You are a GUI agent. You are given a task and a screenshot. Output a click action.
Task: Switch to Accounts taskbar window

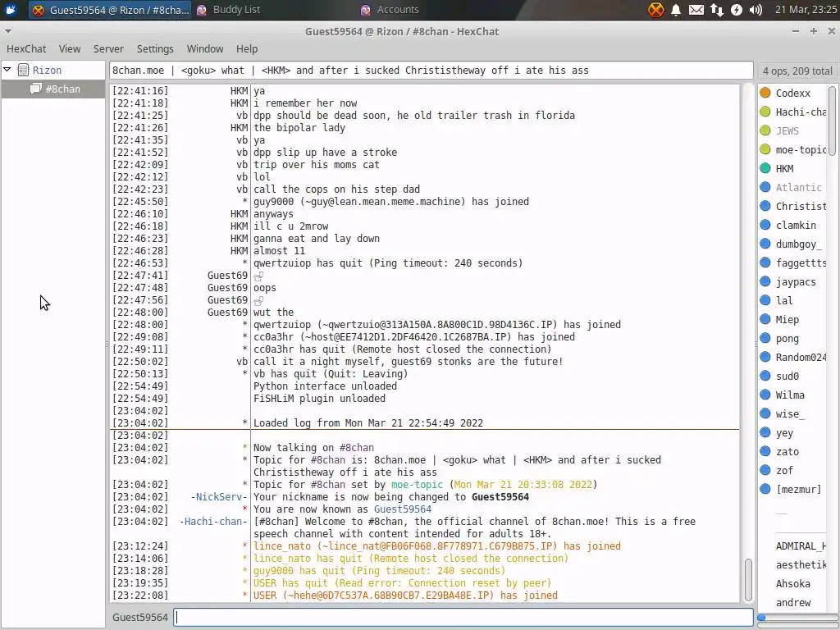(x=390, y=10)
